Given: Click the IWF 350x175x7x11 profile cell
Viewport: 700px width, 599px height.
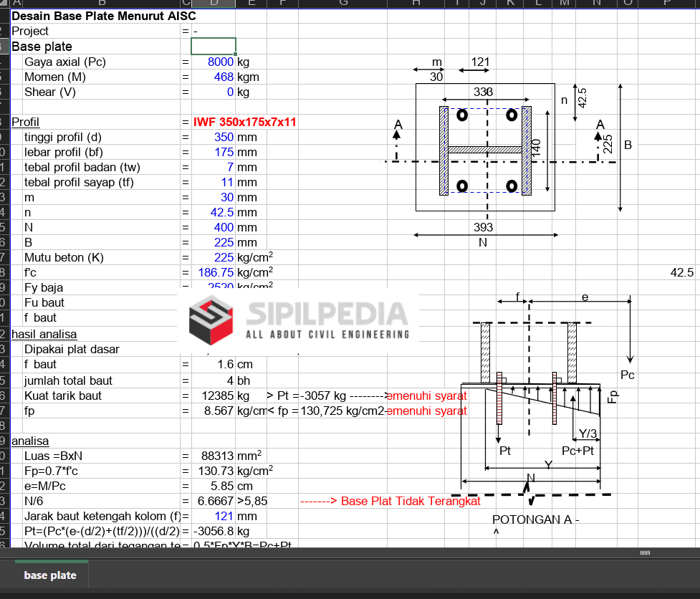Looking at the screenshot, I should tap(244, 123).
